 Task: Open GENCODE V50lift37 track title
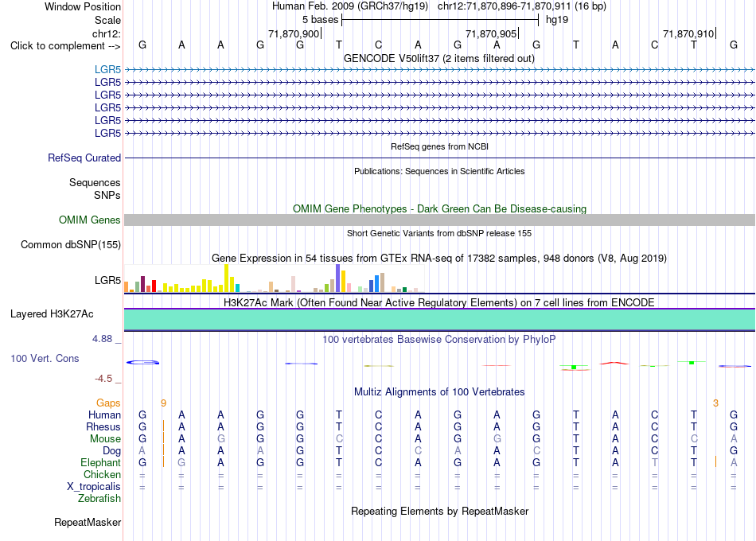tap(438, 58)
